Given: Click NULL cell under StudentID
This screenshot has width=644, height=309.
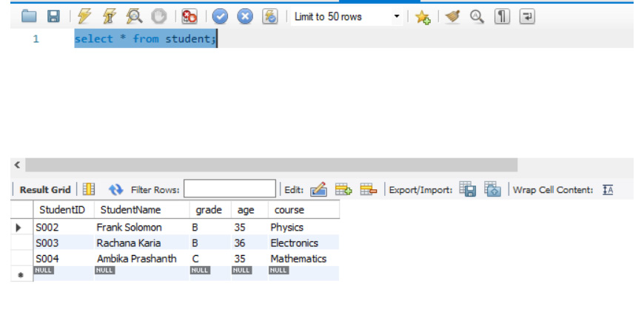Looking at the screenshot, I should pos(63,274).
